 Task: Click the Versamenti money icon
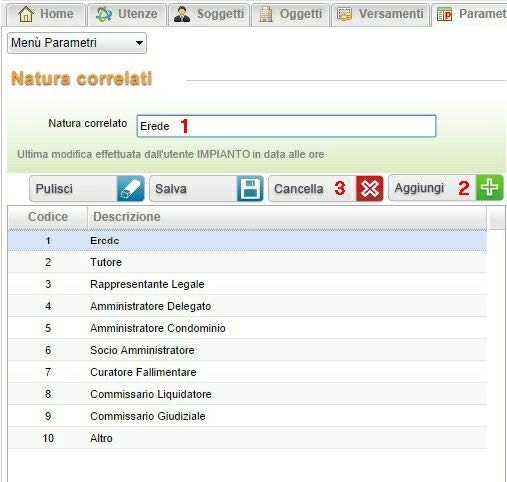pyautogui.click(x=344, y=14)
